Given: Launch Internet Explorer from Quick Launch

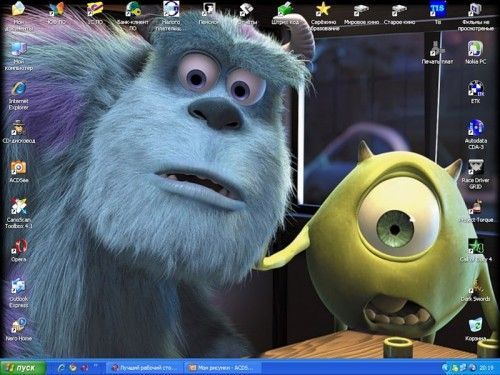Looking at the screenshot, I should [61, 368].
